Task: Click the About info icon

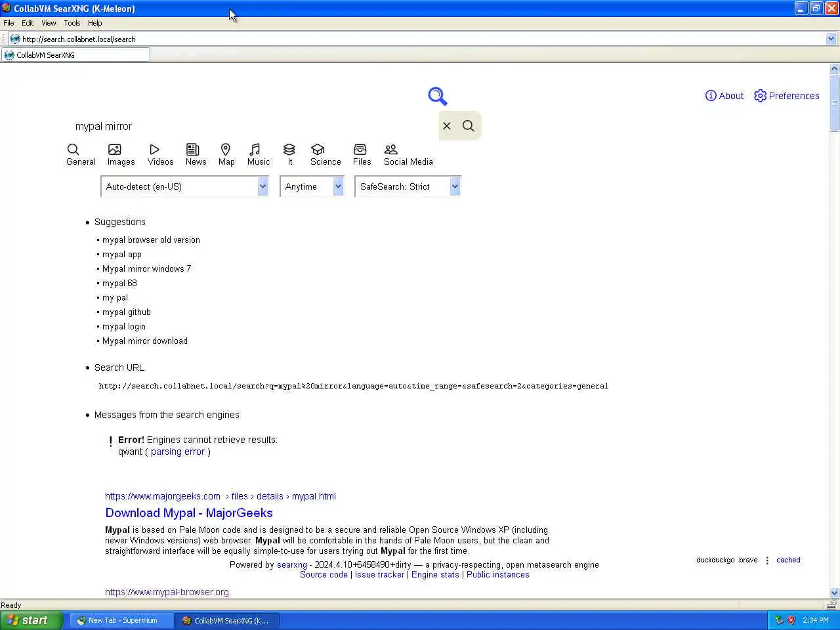Action: pos(711,96)
